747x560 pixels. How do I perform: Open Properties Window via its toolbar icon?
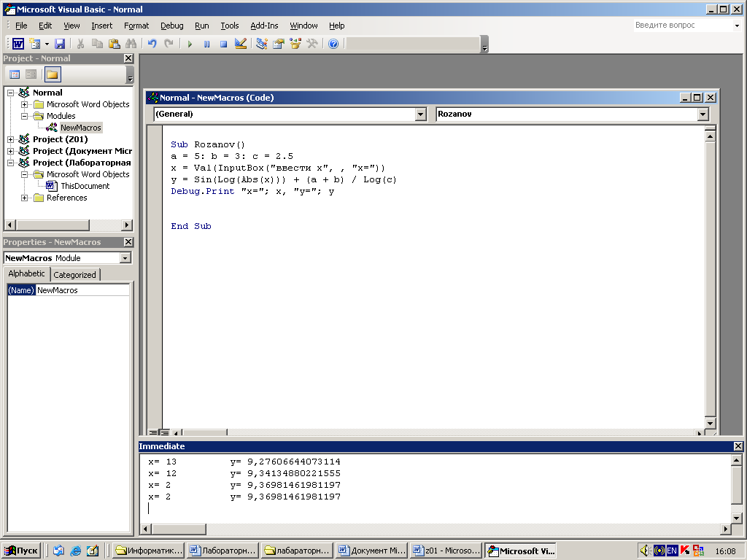pyautogui.click(x=279, y=44)
